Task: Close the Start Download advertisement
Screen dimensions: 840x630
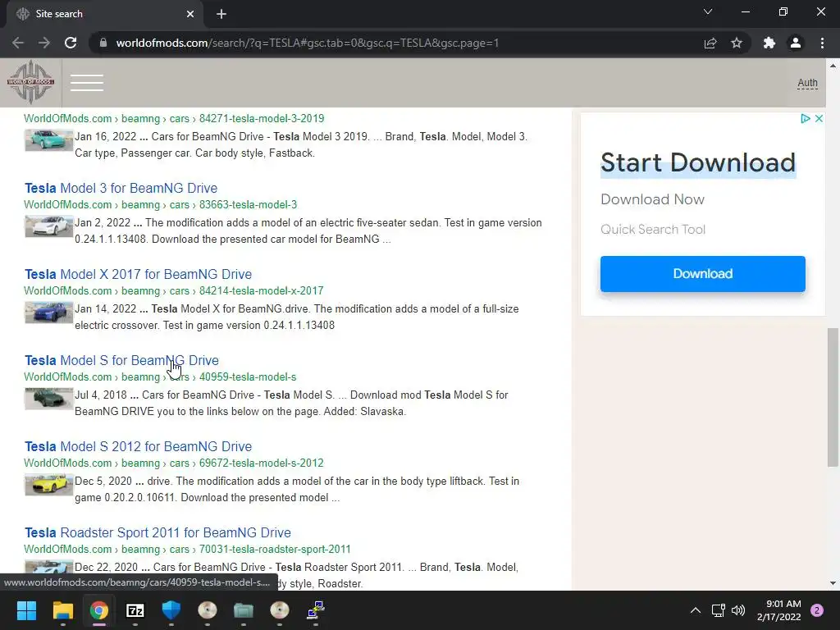Action: pos(819,118)
